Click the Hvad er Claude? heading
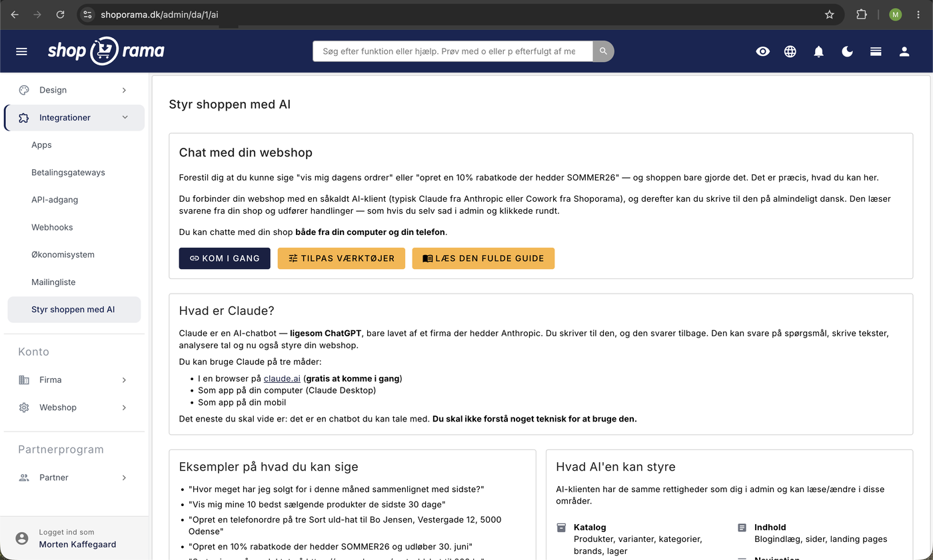The width and height of the screenshot is (933, 560). click(x=227, y=311)
